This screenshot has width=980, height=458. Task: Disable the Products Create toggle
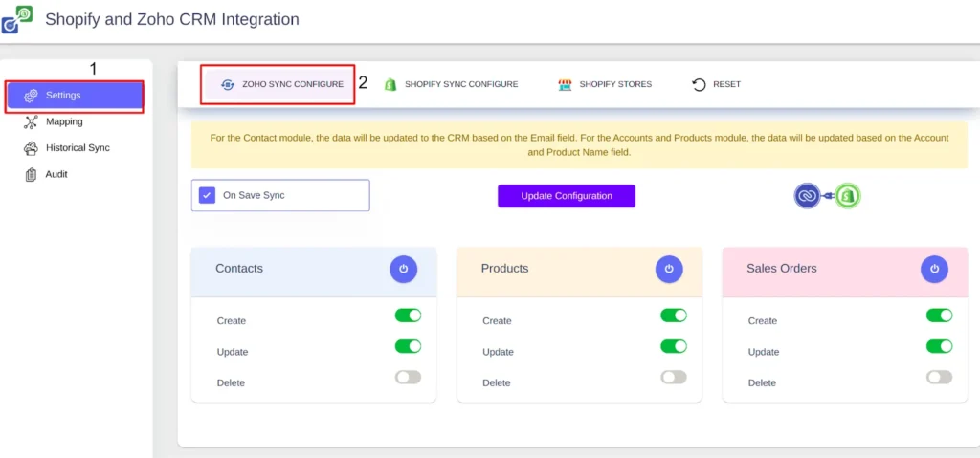tap(674, 316)
